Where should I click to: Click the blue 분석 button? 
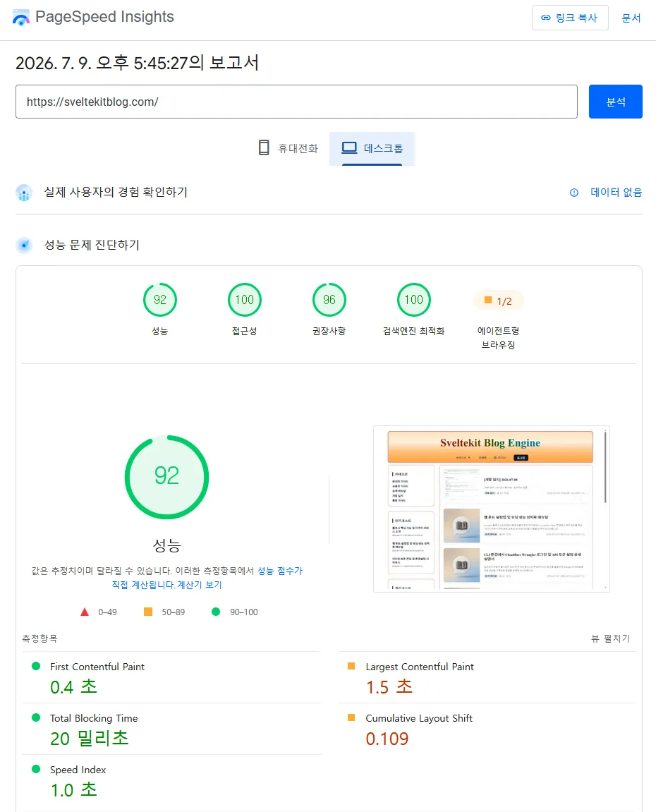point(616,102)
